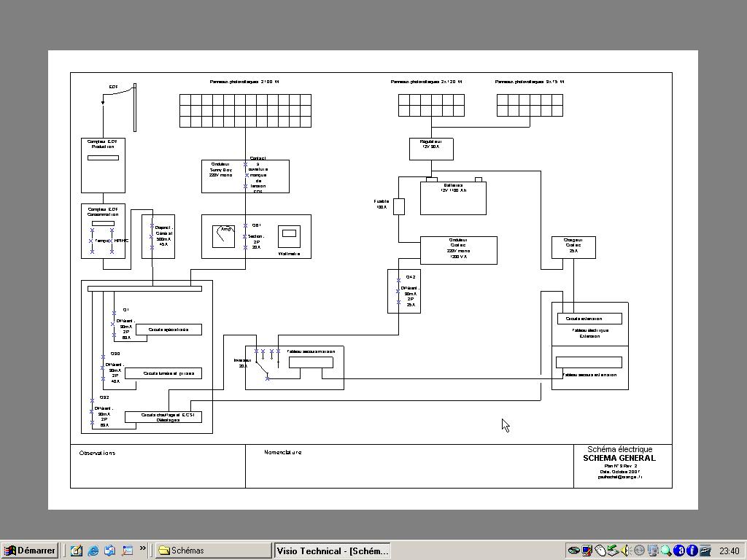
Task: Select the 2100 W photovoltaic panel grid
Action: pos(245,111)
